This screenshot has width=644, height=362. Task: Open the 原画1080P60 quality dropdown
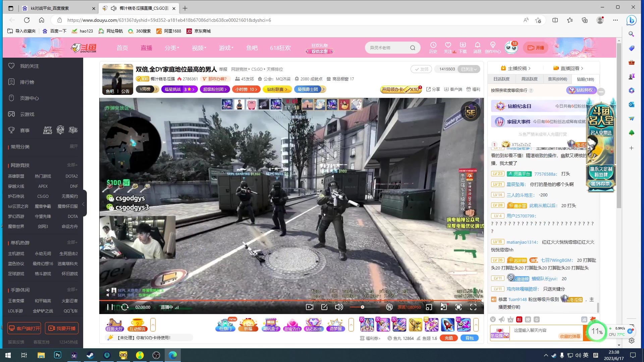point(409,307)
